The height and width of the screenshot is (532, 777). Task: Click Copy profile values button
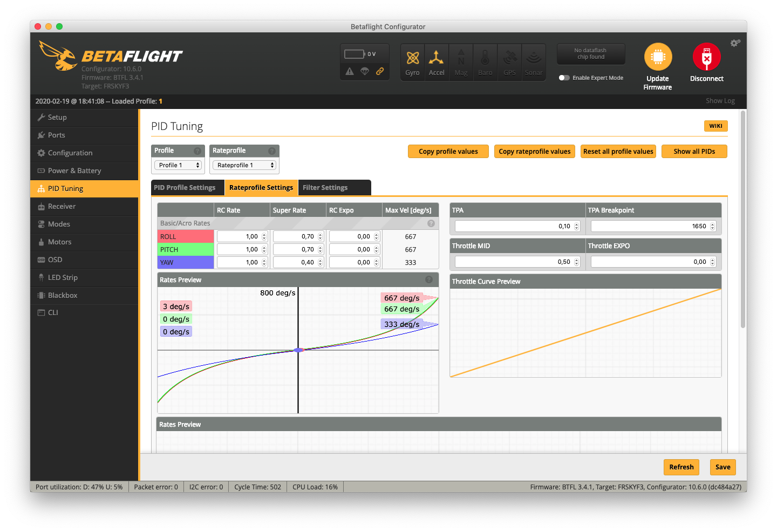(x=448, y=152)
